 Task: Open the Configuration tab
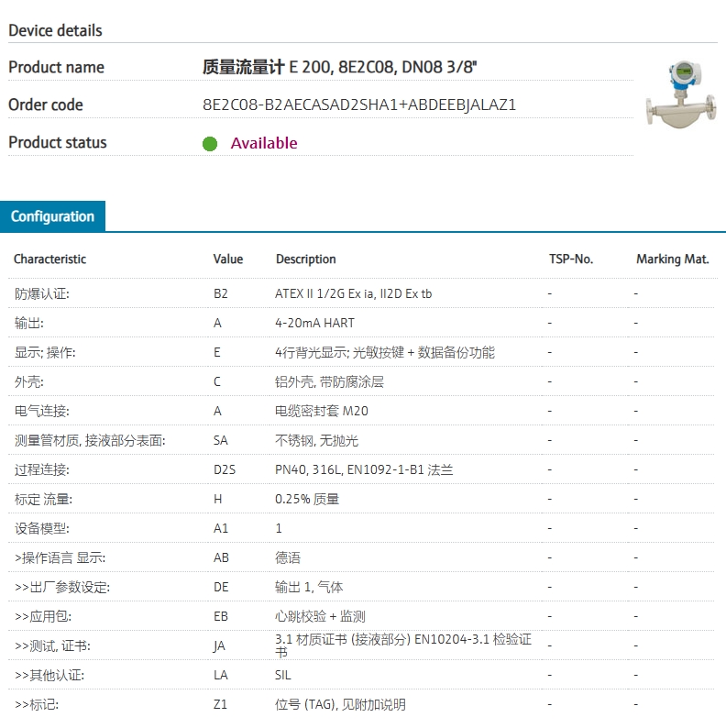[x=52, y=216]
